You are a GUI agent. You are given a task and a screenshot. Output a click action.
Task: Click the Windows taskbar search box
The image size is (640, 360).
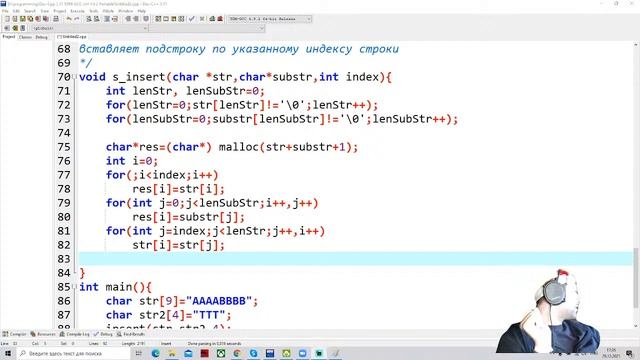73,353
